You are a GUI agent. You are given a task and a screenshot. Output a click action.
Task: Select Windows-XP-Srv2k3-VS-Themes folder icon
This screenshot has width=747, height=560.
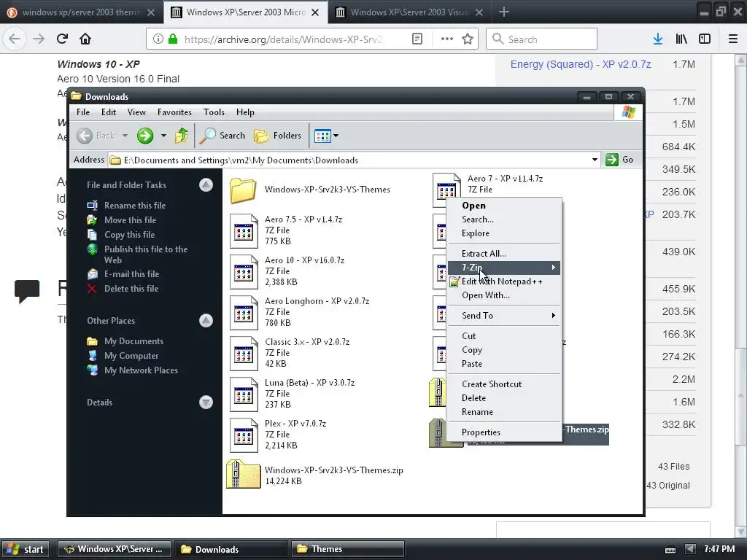tap(243, 190)
